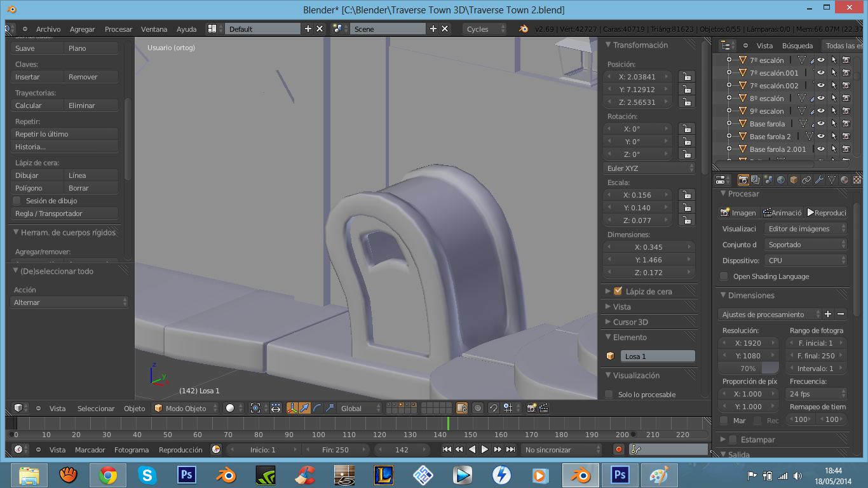Open the object properties cube tab

tap(794, 180)
